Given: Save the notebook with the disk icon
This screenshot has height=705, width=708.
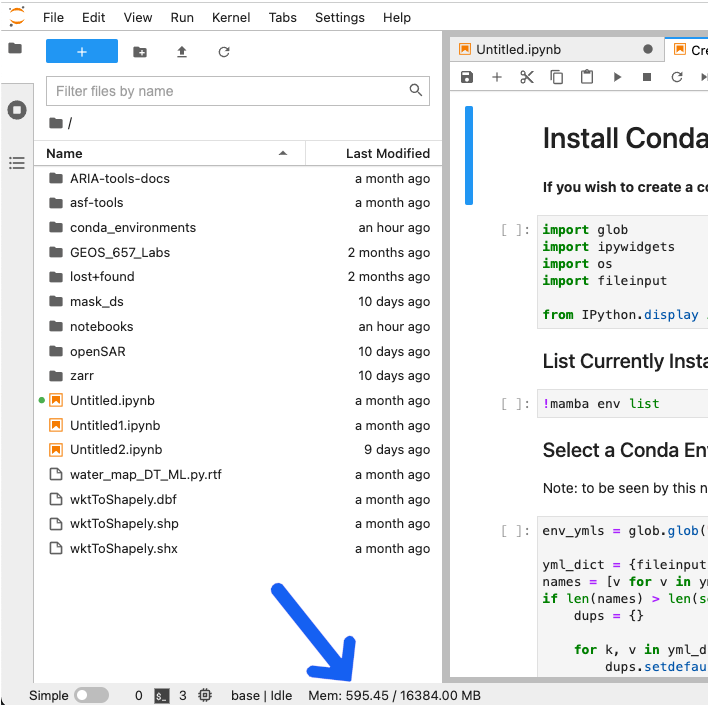Looking at the screenshot, I should 467,77.
